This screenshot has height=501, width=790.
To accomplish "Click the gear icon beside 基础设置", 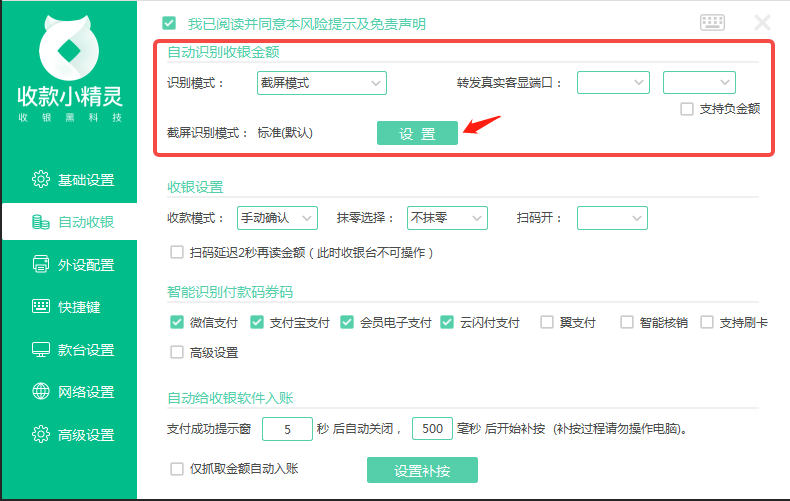I will [x=41, y=179].
